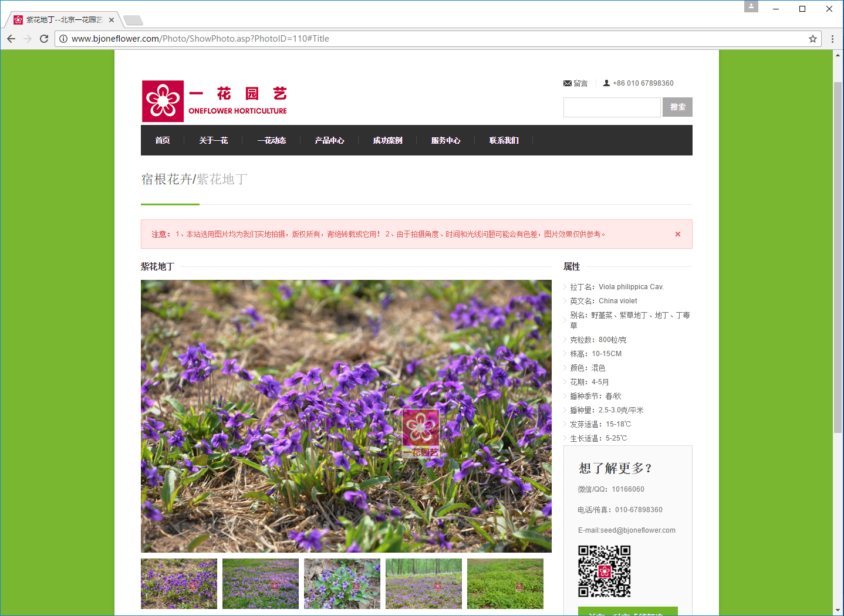The height and width of the screenshot is (616, 844).
Task: Focus the site search text field
Action: point(612,107)
